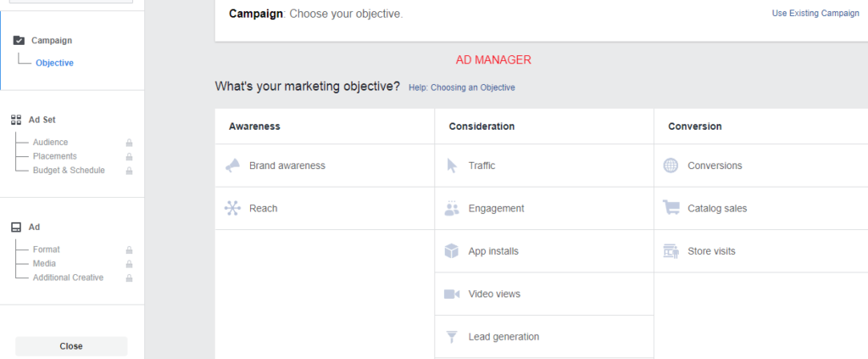Click the lock icon beside Budget & Schedule
The image size is (868, 359).
click(x=130, y=171)
